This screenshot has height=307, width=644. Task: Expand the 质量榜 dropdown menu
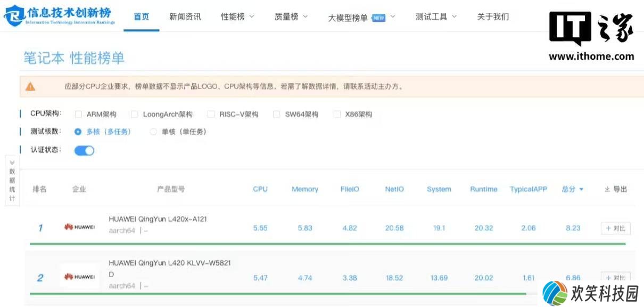click(x=291, y=17)
